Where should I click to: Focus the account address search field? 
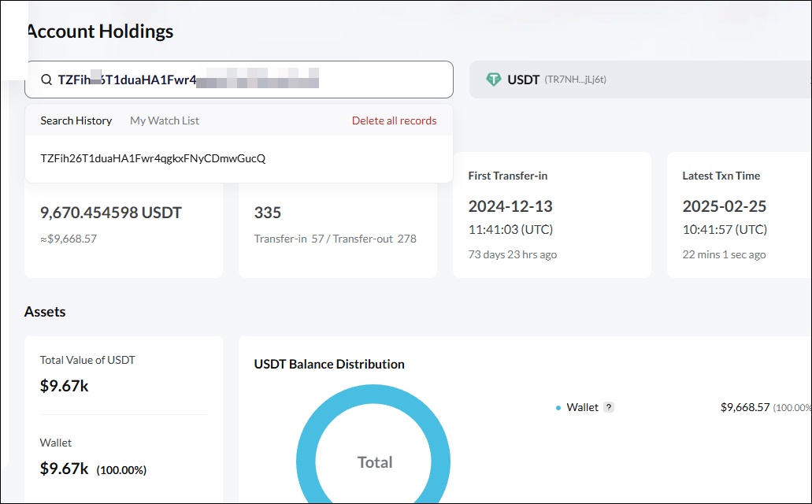pos(239,80)
